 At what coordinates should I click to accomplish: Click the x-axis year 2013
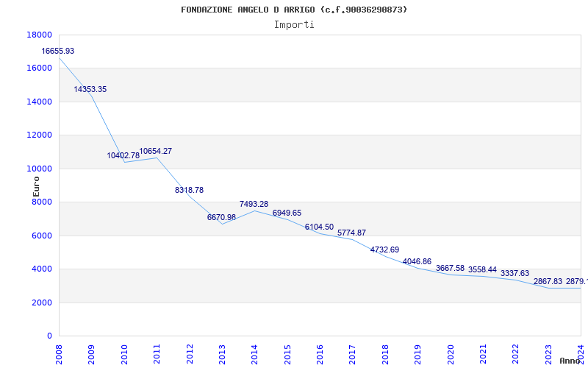[x=222, y=354]
